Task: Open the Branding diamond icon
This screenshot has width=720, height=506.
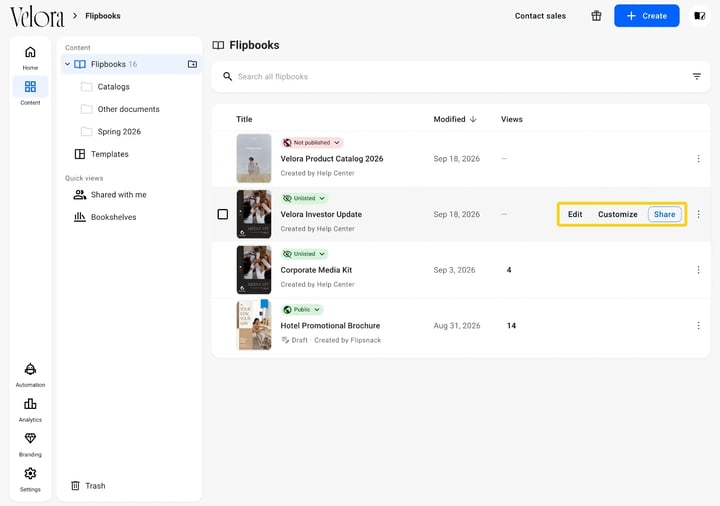Action: [x=30, y=438]
